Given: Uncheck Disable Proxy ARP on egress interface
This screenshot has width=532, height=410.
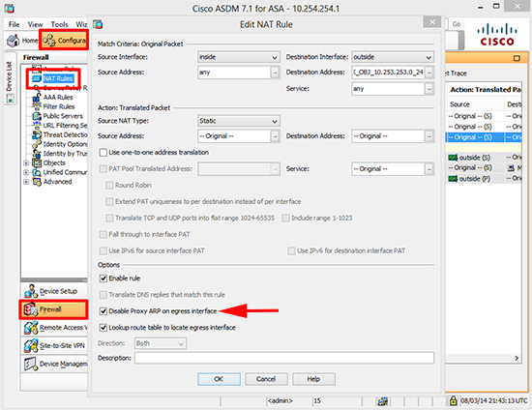Looking at the screenshot, I should pyautogui.click(x=103, y=311).
